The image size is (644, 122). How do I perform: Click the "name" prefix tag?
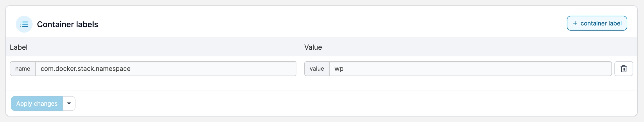(23, 69)
